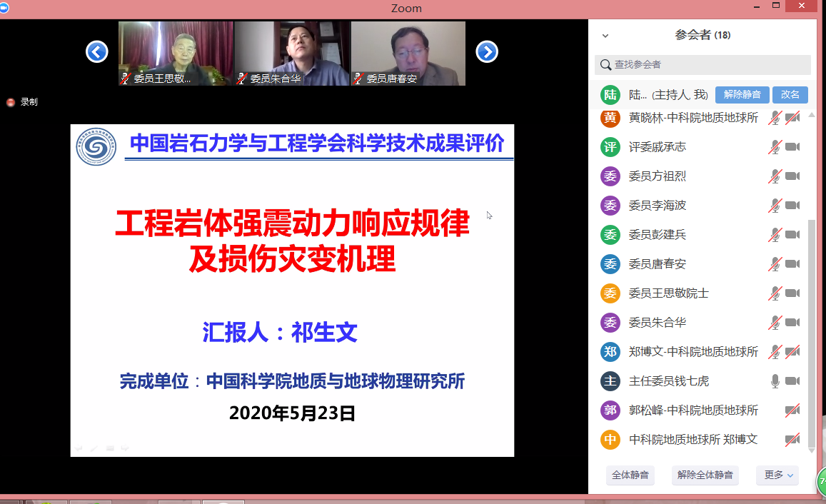
Task: Select participant 委员王思敬院士 in the list
Action: click(668, 293)
